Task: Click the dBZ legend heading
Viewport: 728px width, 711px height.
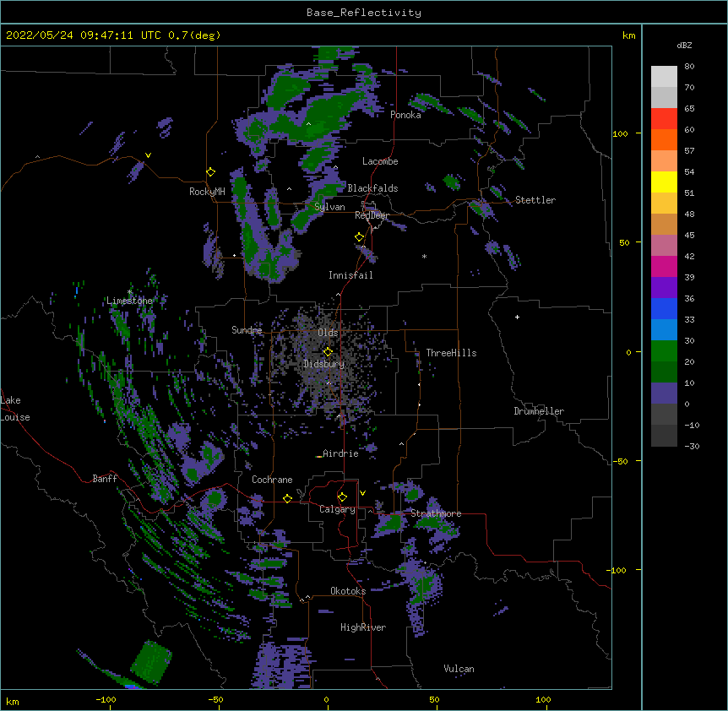Action: click(x=684, y=45)
